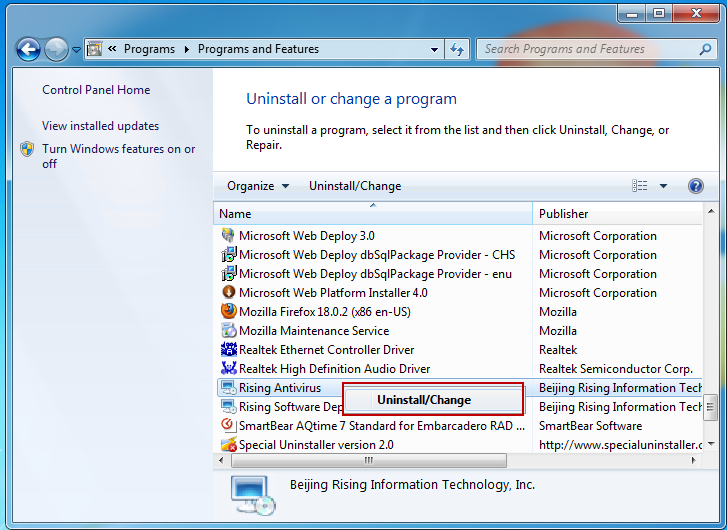Viewport: 727px width, 530px height.
Task: Click the Rising Antivirus icon
Action: [228, 388]
